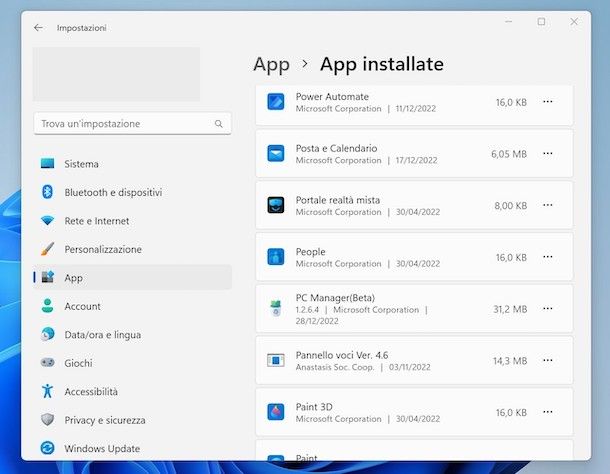Click the People app icon
This screenshot has height=474, width=610.
(275, 257)
